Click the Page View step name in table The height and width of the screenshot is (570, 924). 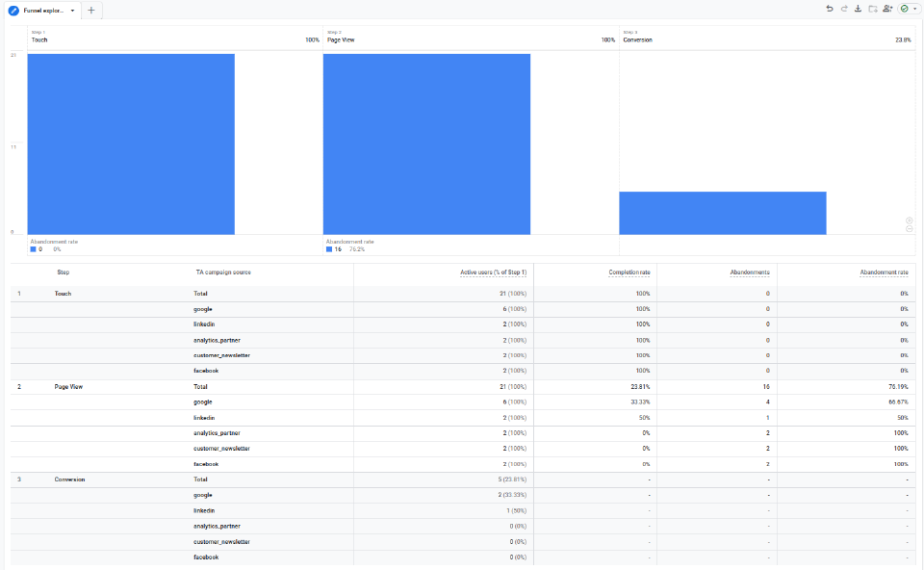pyautogui.click(x=68, y=387)
